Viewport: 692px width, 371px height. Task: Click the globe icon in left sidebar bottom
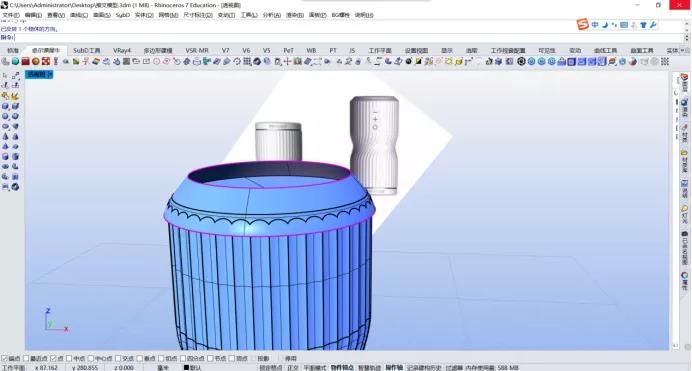15,187
